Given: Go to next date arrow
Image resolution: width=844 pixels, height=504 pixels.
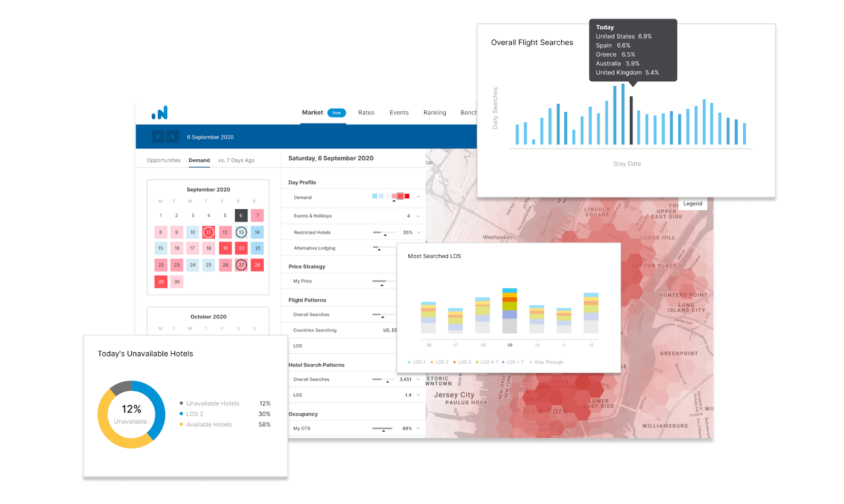Looking at the screenshot, I should click(172, 137).
